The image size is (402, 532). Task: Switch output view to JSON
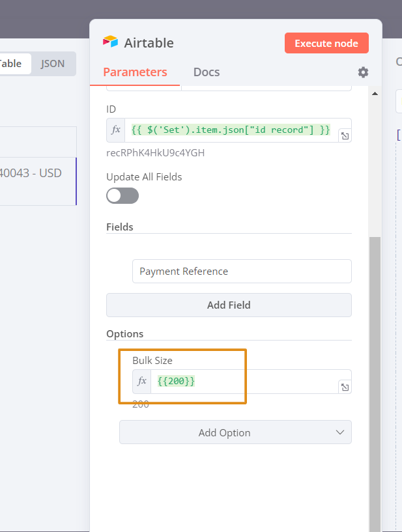pyautogui.click(x=53, y=63)
